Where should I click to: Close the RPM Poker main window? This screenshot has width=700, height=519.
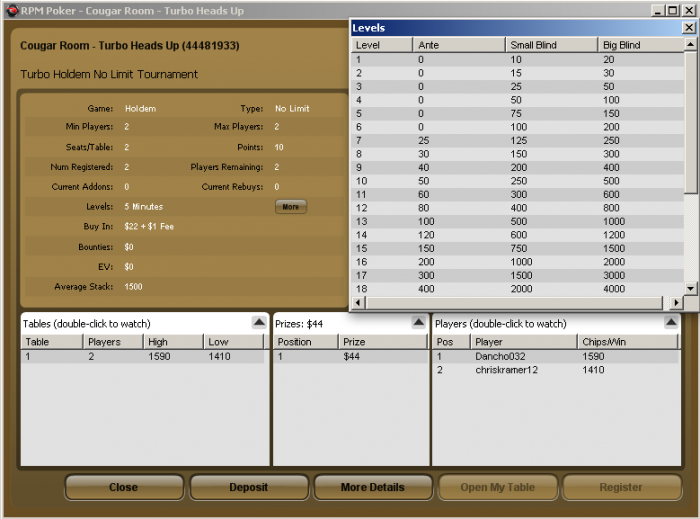point(689,10)
